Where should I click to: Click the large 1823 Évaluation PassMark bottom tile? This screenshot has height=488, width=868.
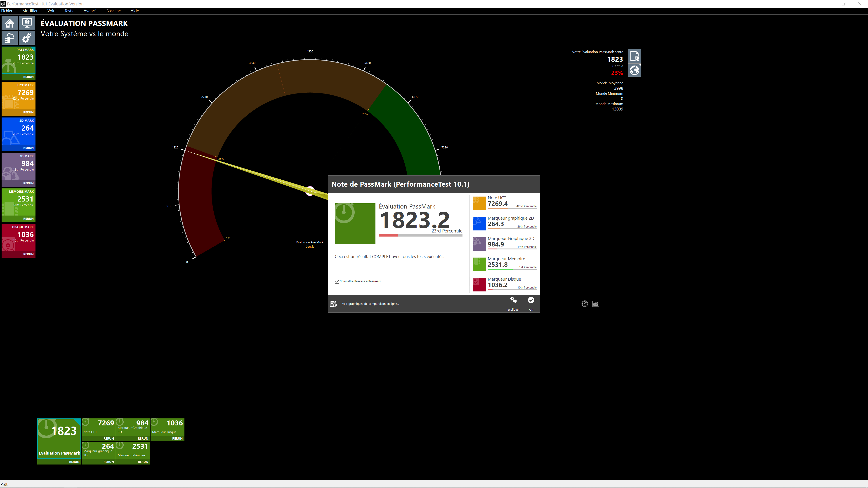pyautogui.click(x=59, y=439)
